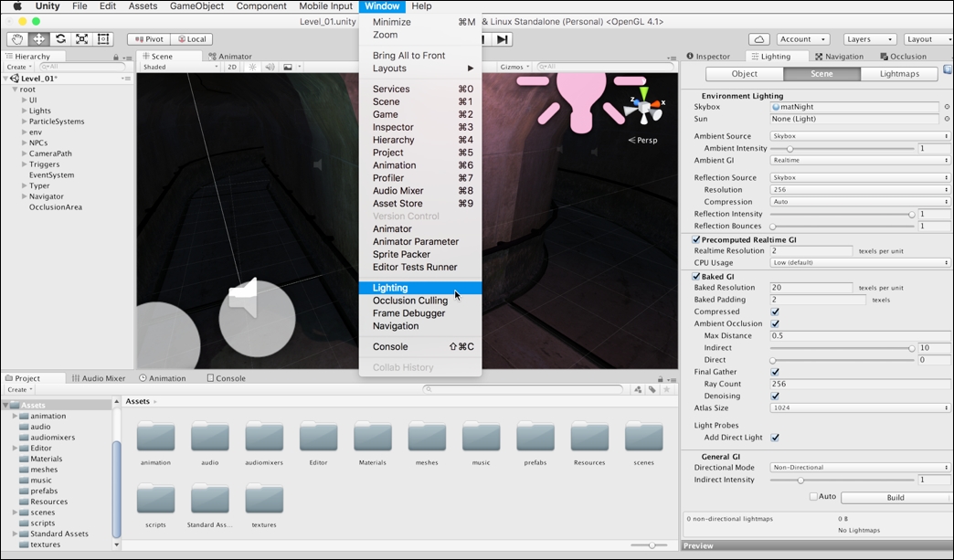This screenshot has height=560, width=954.
Task: Toggle 2D mode in Scene view
Action: pos(232,67)
